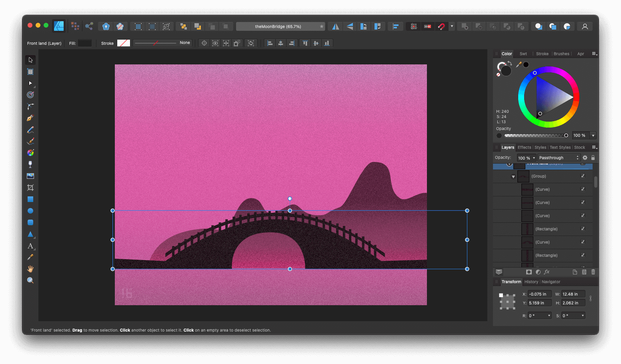Delete selected layer via trash icon
The image size is (621, 364).
593,272
